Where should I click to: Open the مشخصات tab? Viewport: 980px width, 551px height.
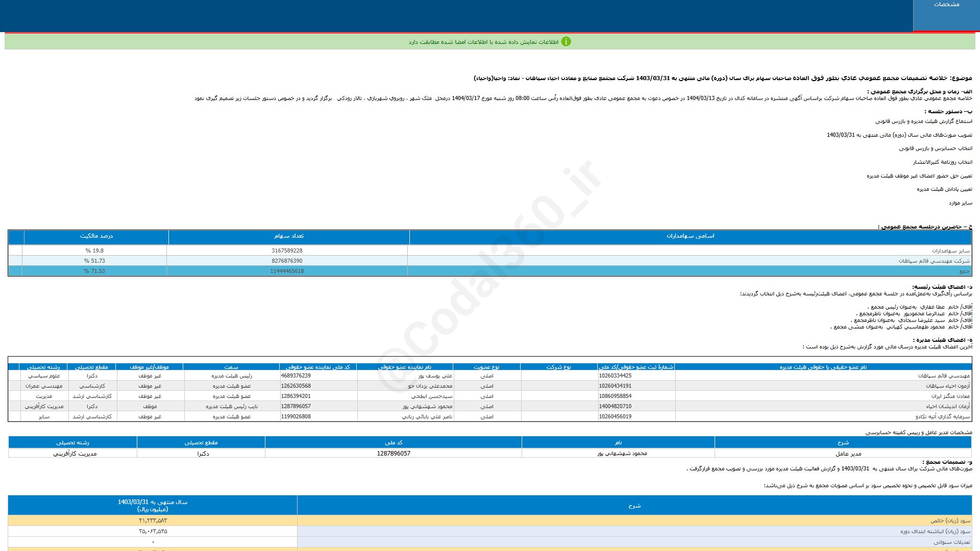946,15
